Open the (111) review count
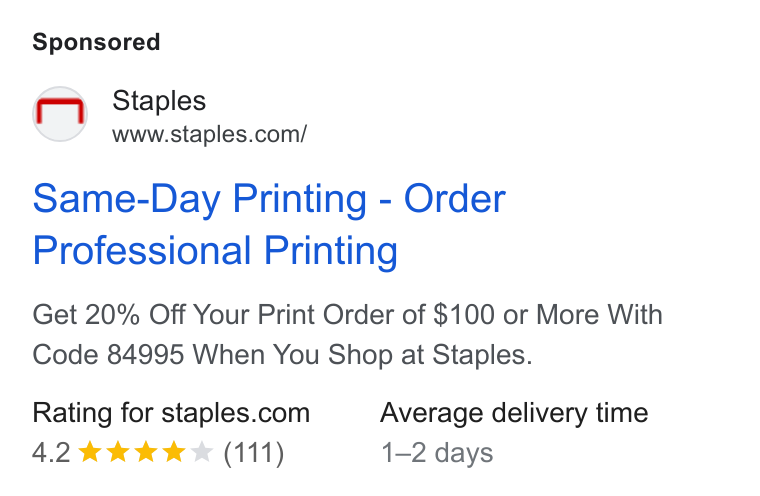The height and width of the screenshot is (496, 760). pyautogui.click(x=253, y=453)
